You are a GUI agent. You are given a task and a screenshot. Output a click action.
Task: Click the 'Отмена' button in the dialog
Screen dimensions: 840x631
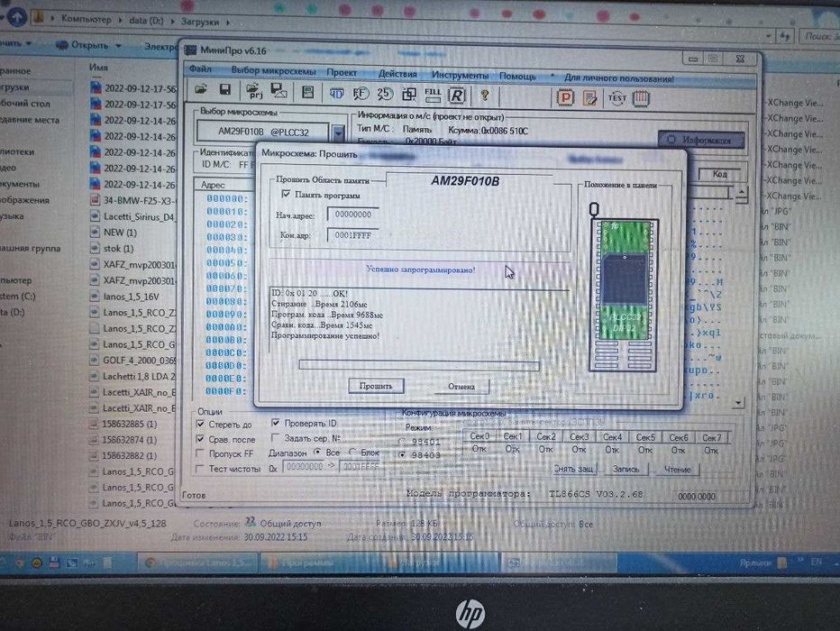tap(461, 386)
